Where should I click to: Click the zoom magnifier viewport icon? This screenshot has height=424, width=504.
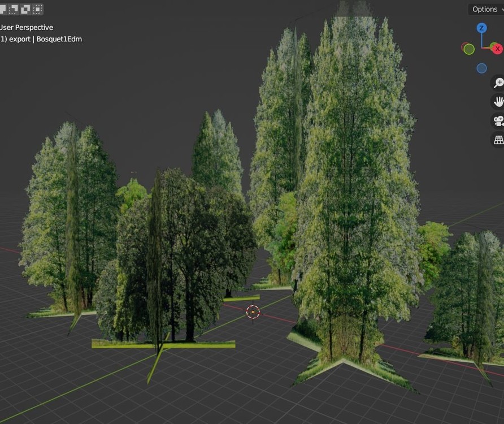tap(498, 83)
